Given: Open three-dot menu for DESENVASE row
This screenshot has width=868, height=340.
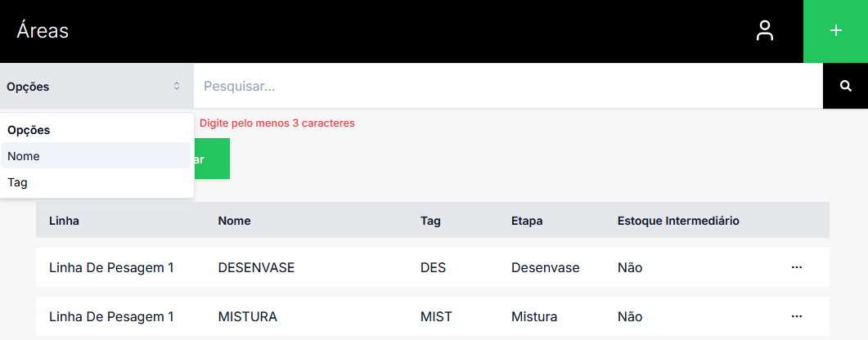Looking at the screenshot, I should click(797, 267).
